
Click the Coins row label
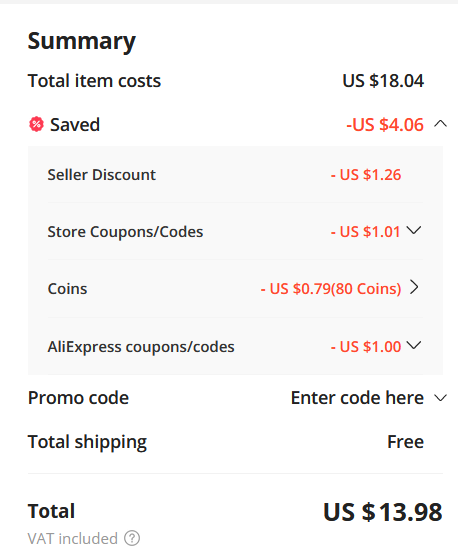tap(67, 289)
